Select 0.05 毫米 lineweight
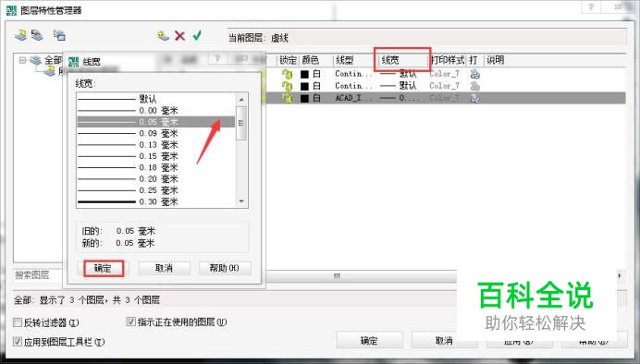The height and width of the screenshot is (364, 640). tap(156, 122)
